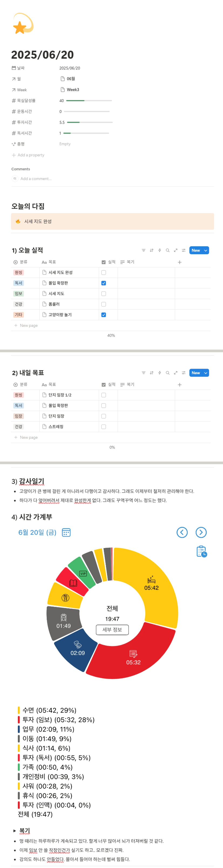The width and height of the screenshot is (223, 868).
Task: Open the calendar picker beside 6월 20일
Action: tap(66, 532)
